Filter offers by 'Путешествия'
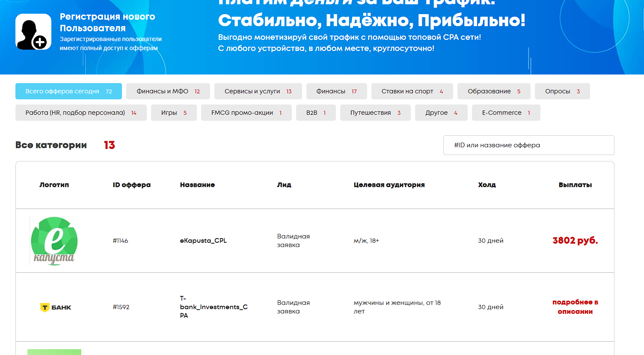The height and width of the screenshot is (355, 644). (x=375, y=112)
